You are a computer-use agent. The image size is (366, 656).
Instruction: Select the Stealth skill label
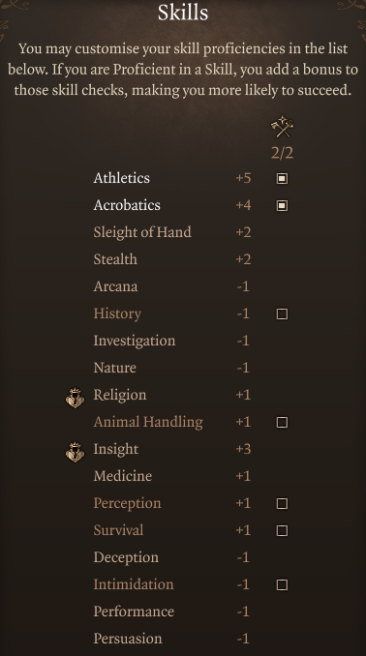click(115, 259)
